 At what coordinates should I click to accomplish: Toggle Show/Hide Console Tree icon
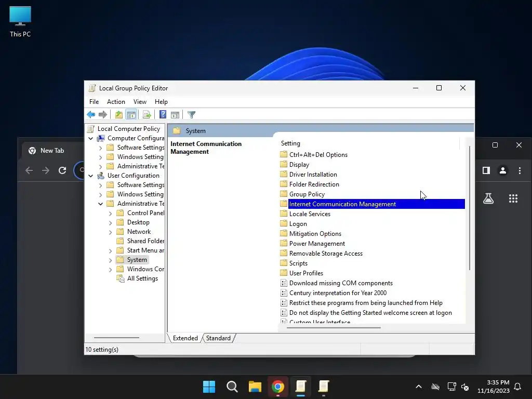(131, 115)
